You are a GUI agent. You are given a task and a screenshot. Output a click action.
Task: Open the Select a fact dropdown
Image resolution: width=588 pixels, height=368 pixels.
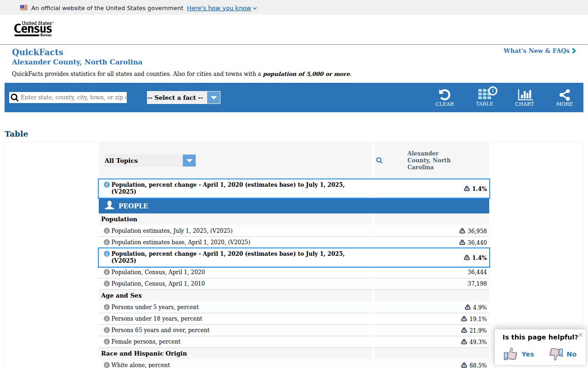[x=184, y=98]
